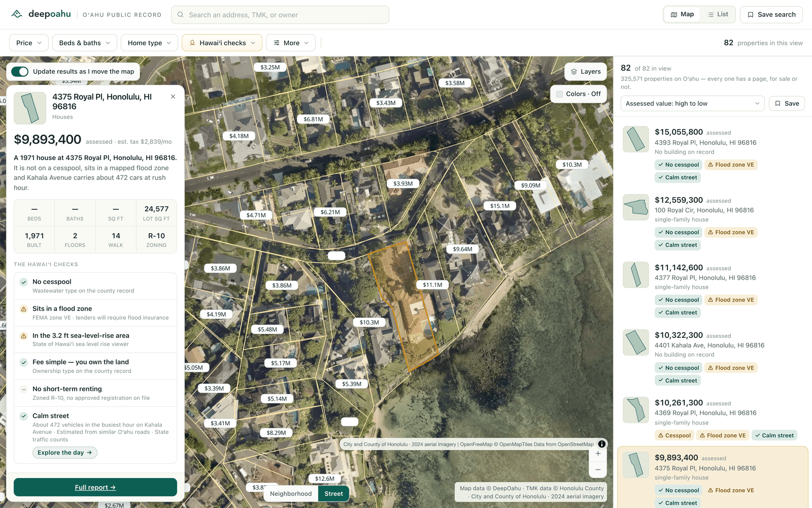The image size is (812, 508).
Task: Click Fee simple check icon
Action: (23, 362)
